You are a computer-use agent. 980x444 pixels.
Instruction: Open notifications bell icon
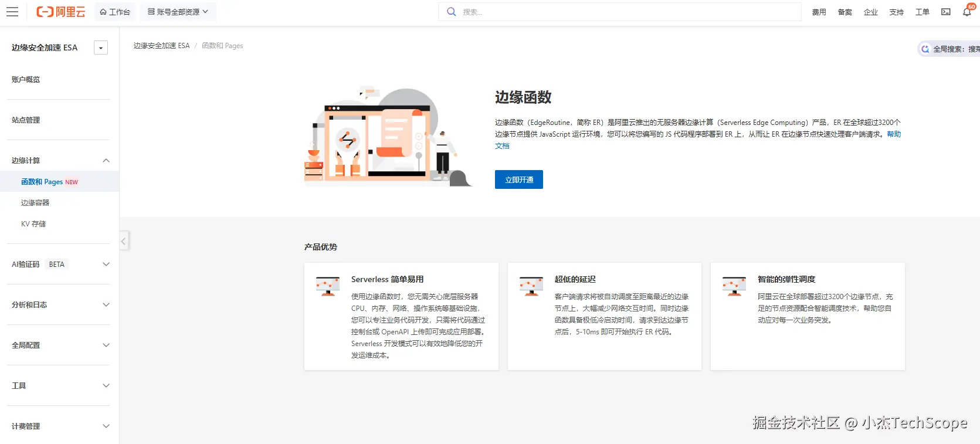[967, 12]
